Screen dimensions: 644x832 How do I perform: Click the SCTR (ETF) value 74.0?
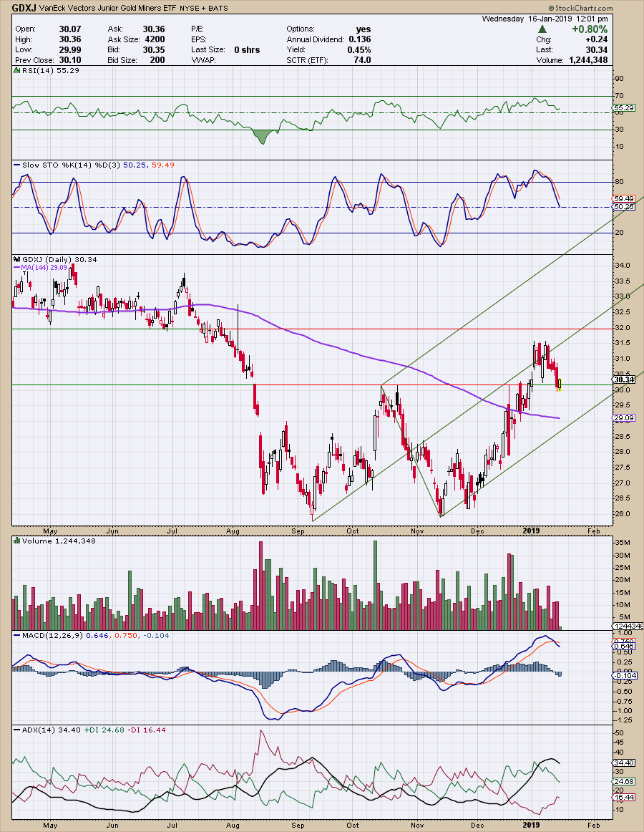[x=362, y=60]
